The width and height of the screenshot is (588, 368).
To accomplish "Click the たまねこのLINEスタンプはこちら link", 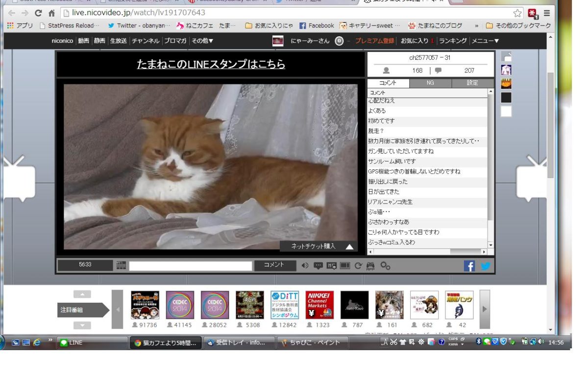I will (x=211, y=64).
